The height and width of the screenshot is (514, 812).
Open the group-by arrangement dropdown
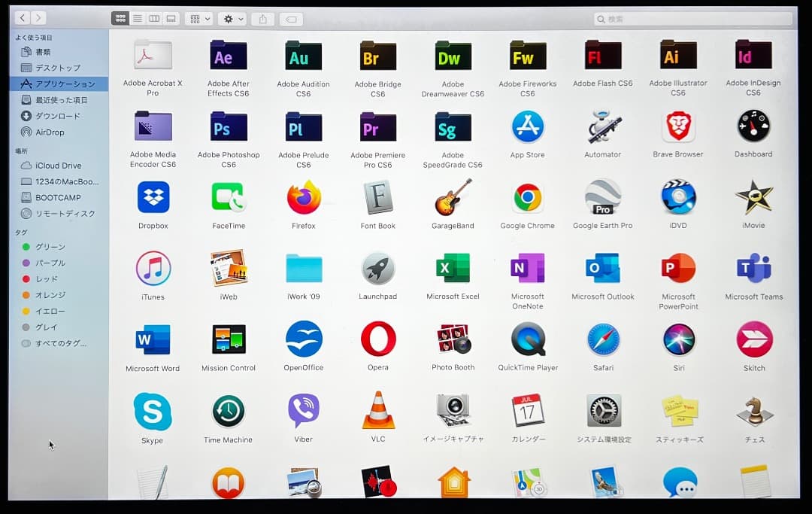pyautogui.click(x=198, y=19)
